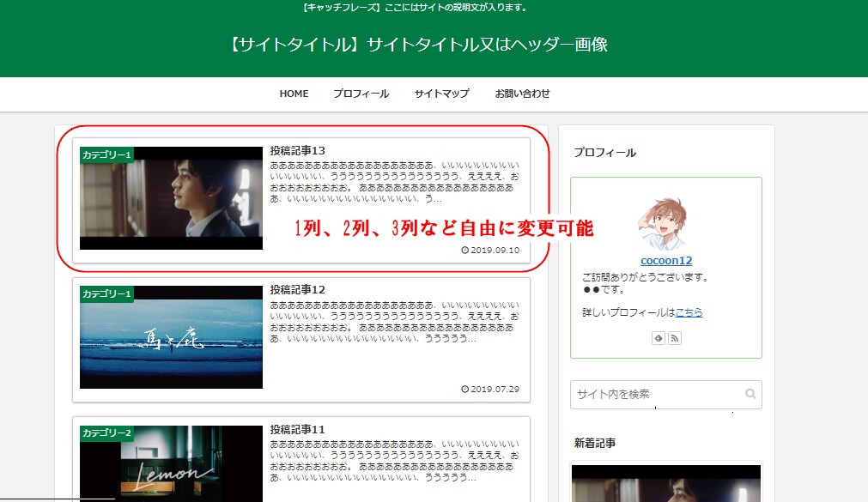This screenshot has height=502, width=868.
Task: Open the cocoon12 profile link
Action: pyautogui.click(x=666, y=260)
